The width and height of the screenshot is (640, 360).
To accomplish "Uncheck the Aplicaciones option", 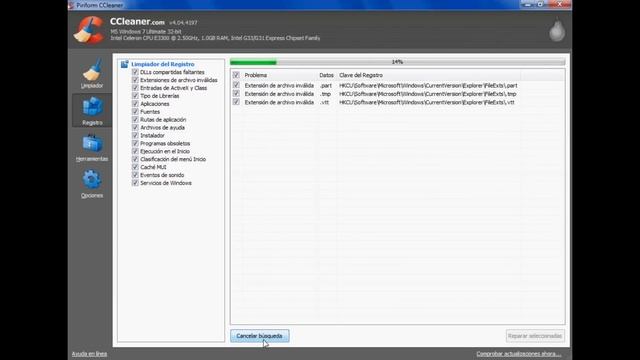I will pos(135,104).
